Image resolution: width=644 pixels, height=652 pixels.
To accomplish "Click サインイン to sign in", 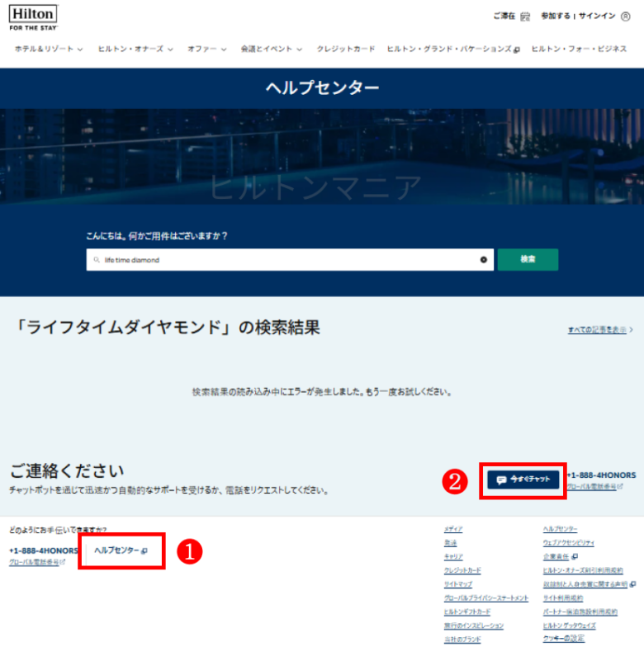I will coord(597,17).
